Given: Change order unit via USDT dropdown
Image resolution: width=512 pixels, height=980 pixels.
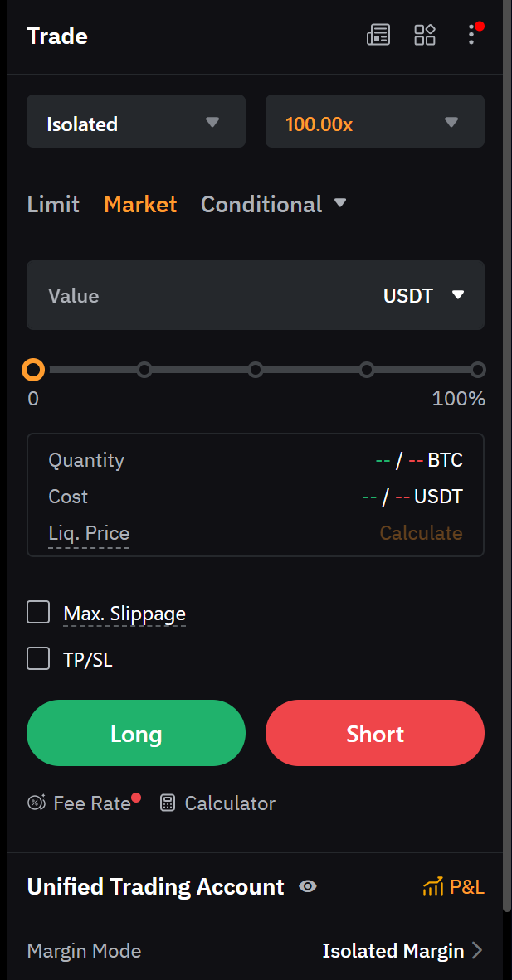Looking at the screenshot, I should pos(423,295).
